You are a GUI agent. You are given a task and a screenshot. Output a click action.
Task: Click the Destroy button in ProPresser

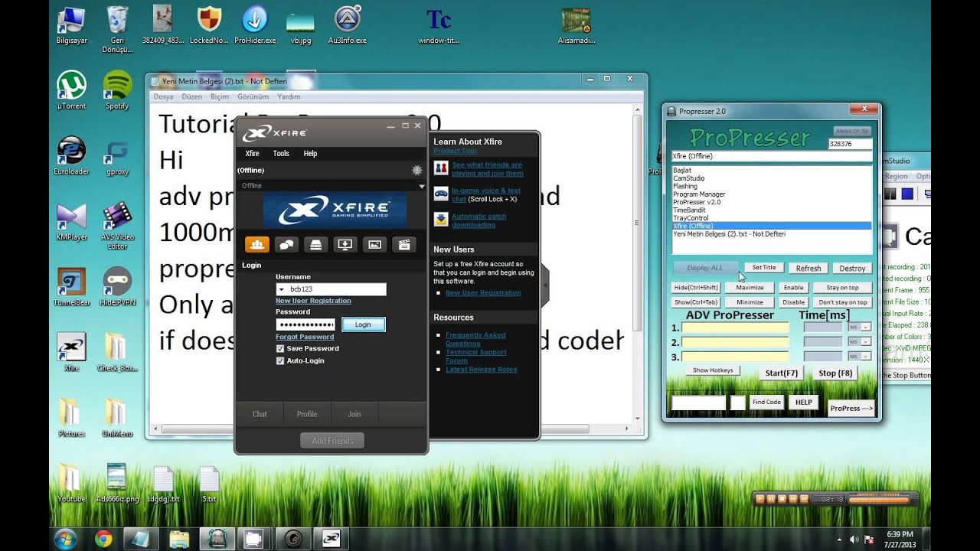852,269
